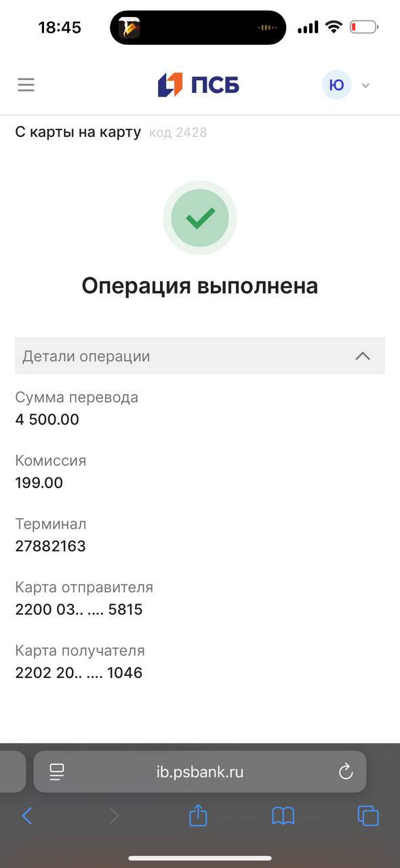Screen dimensions: 400x868
Task: Tap the Dynamic Island app activity
Action: pyautogui.click(x=198, y=28)
